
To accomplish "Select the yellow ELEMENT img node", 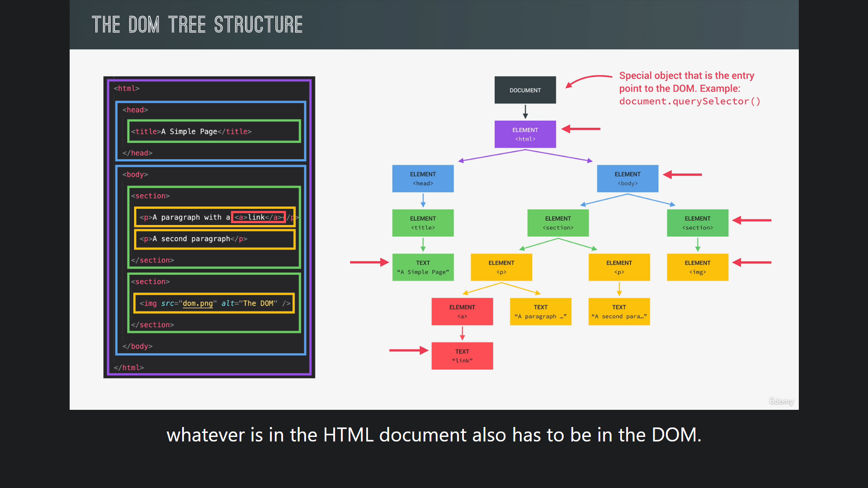I will 697,267.
